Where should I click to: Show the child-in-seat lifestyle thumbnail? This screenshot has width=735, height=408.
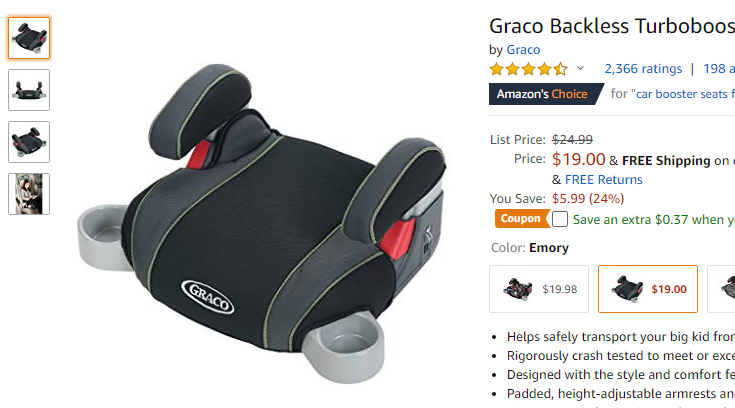click(x=29, y=194)
